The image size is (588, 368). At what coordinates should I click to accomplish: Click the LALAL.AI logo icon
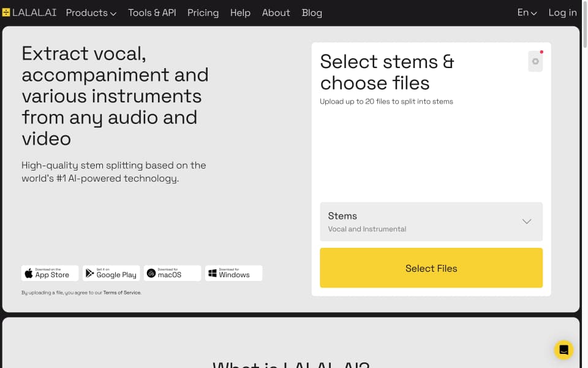(x=6, y=12)
